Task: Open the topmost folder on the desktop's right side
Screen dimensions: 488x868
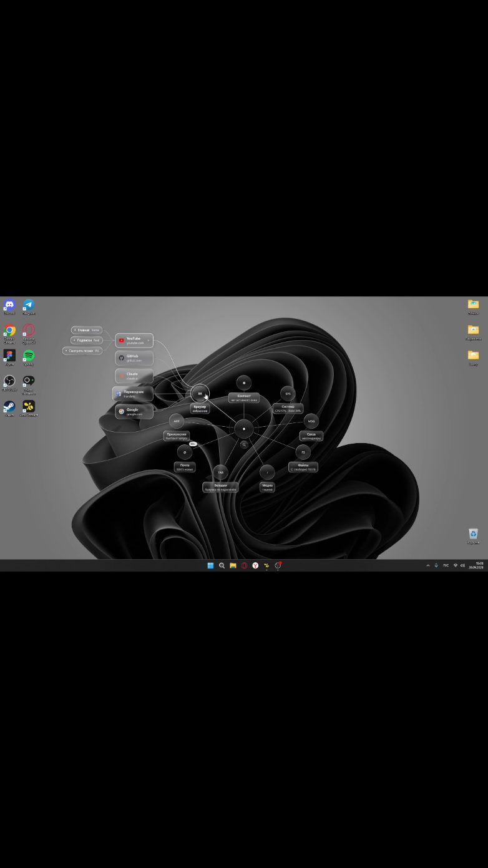Action: point(474,306)
